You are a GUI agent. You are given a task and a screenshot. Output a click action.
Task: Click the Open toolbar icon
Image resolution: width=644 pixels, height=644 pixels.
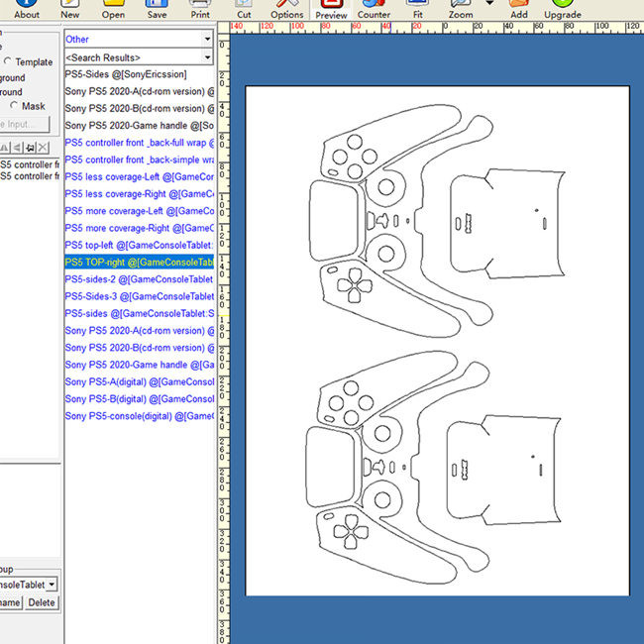(x=113, y=10)
